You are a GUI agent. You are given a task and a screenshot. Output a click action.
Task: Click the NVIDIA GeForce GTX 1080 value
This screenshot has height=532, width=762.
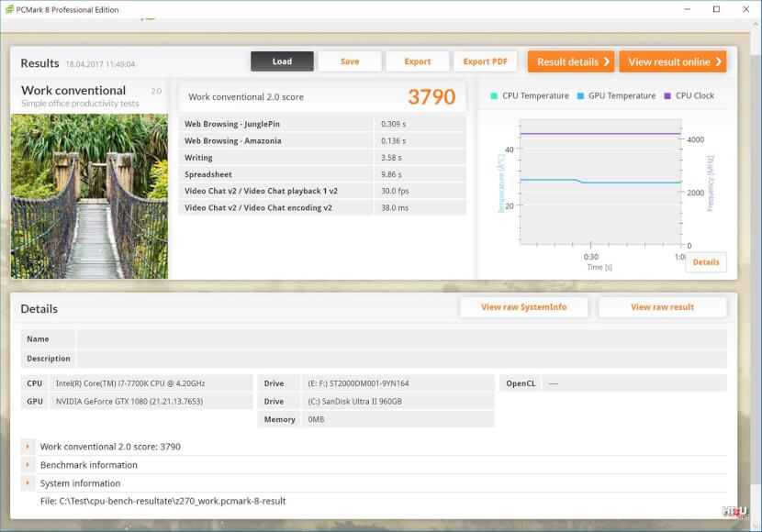point(129,402)
